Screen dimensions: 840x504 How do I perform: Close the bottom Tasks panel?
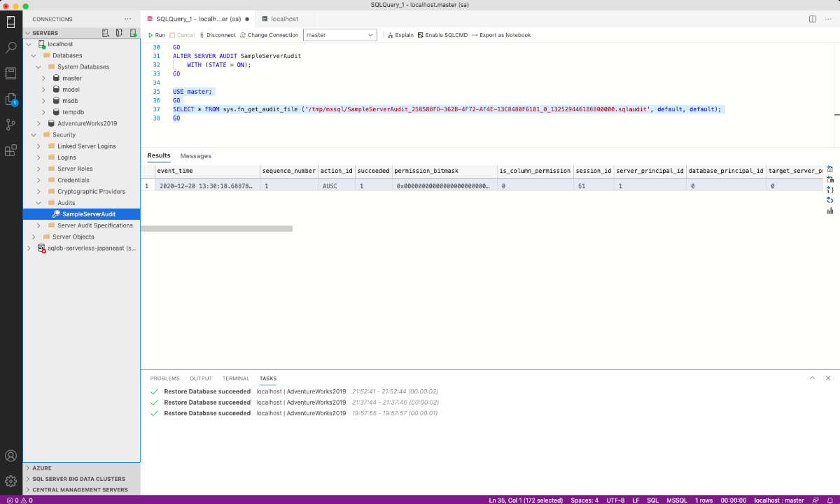point(828,378)
